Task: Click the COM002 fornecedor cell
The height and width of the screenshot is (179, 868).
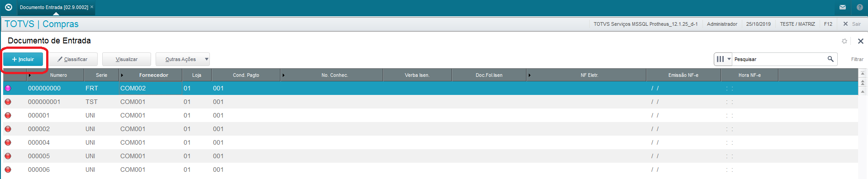Action: tap(133, 88)
